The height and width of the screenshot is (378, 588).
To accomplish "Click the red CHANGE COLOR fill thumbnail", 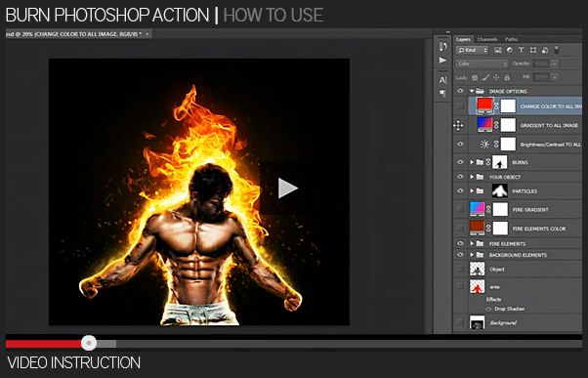I will (484, 105).
